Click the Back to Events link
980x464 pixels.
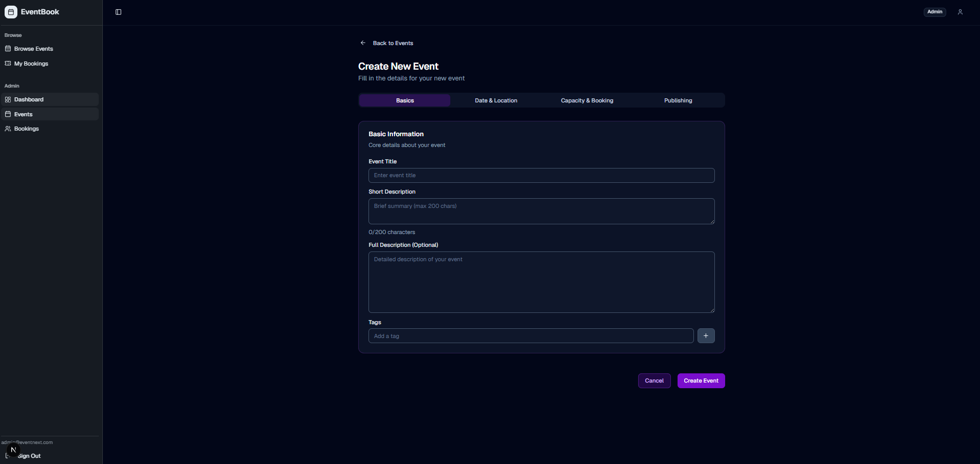click(x=393, y=43)
